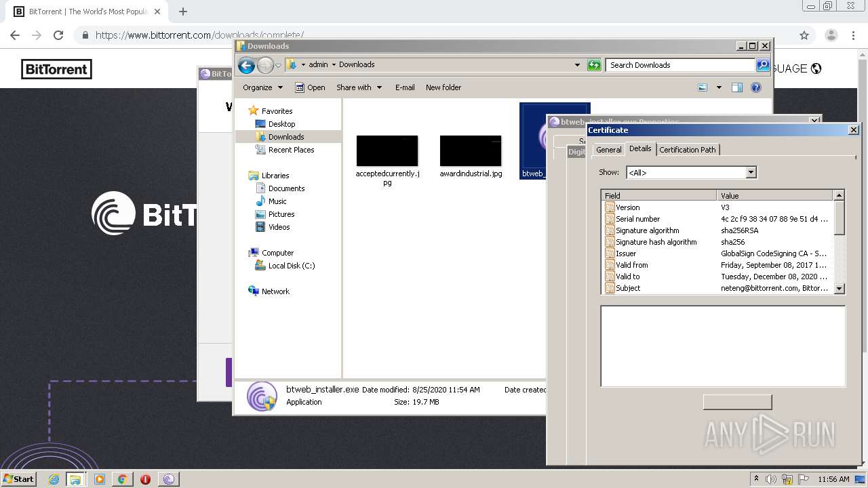The height and width of the screenshot is (488, 868).
Task: Select the Signature algorithm field row
Action: [718, 230]
